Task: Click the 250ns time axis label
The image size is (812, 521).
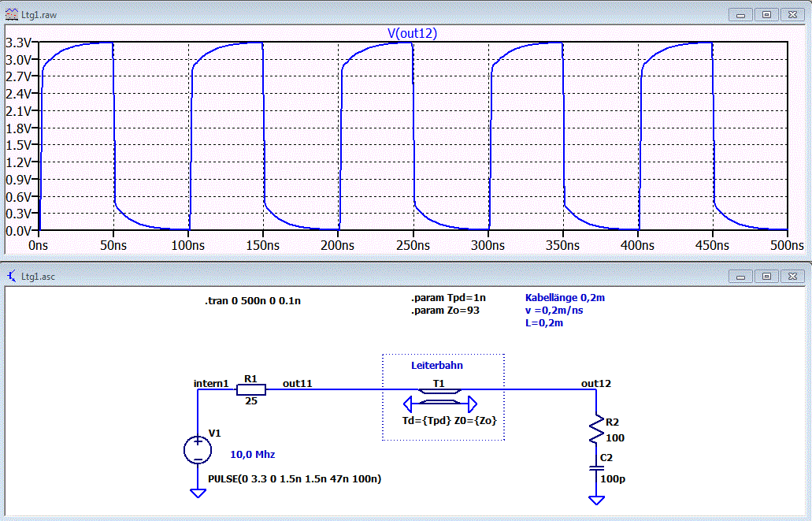Action: [x=413, y=245]
